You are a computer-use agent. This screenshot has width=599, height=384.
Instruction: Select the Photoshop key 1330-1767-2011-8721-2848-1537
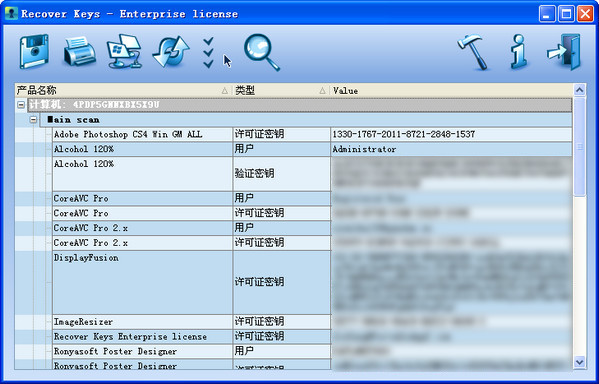(404, 134)
